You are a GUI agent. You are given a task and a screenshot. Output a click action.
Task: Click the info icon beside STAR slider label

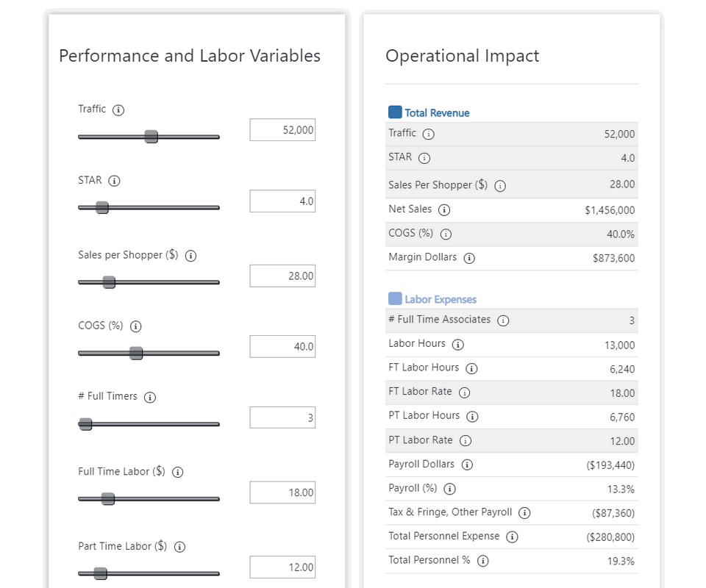[114, 181]
